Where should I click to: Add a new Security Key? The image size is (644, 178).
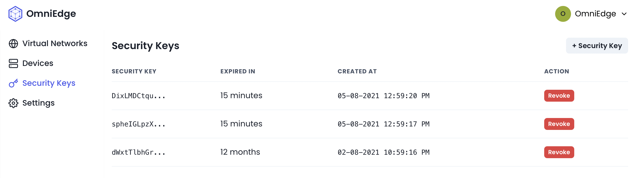597,46
